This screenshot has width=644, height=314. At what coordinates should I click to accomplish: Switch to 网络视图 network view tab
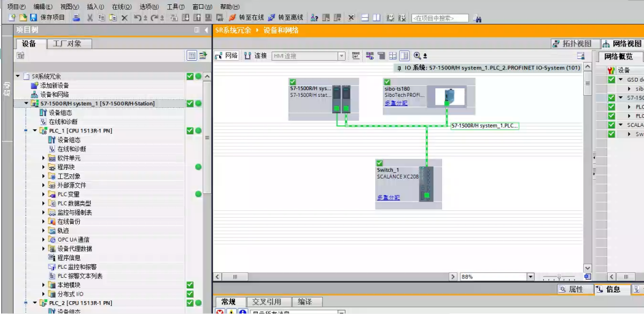click(x=623, y=44)
